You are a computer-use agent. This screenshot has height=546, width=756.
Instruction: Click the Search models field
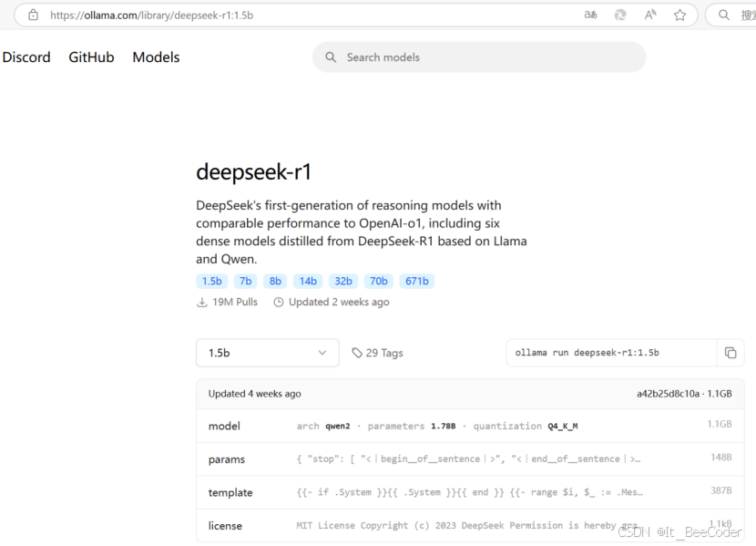(x=479, y=57)
